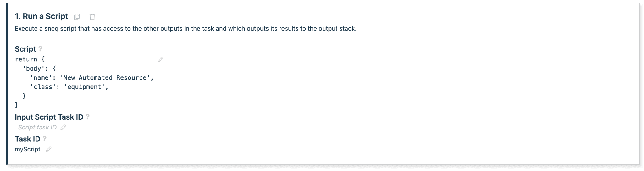
Task: Click the 'class': 'equipment' script line
Action: coord(69,87)
